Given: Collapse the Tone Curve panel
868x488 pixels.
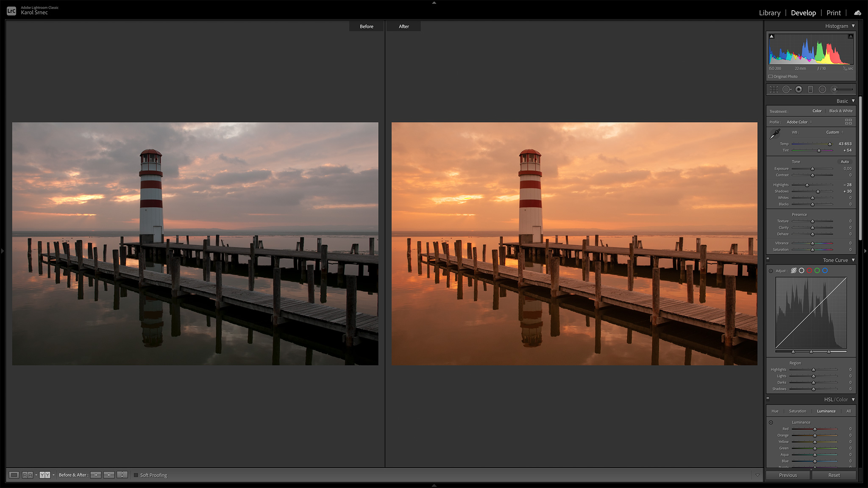Looking at the screenshot, I should click(x=853, y=260).
